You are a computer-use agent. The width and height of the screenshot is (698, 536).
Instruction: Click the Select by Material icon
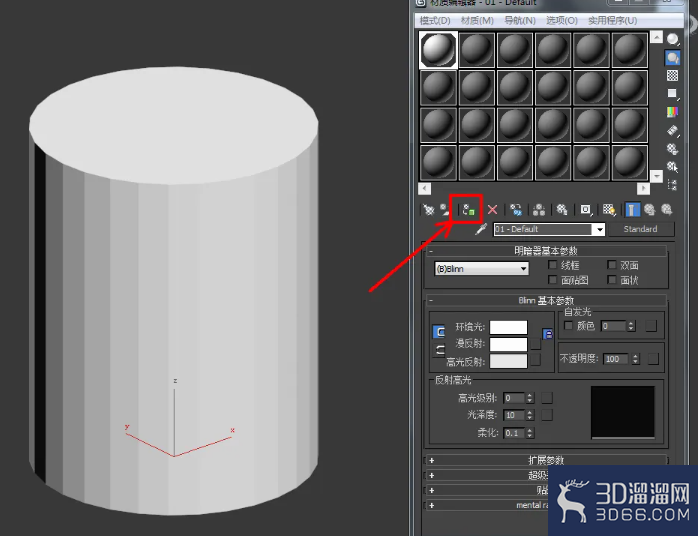673,167
